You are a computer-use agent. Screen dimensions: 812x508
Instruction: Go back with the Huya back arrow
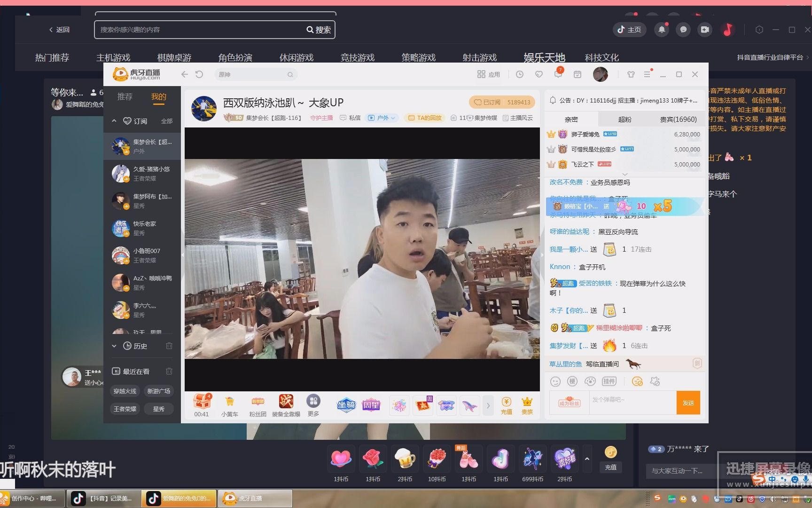tap(185, 74)
